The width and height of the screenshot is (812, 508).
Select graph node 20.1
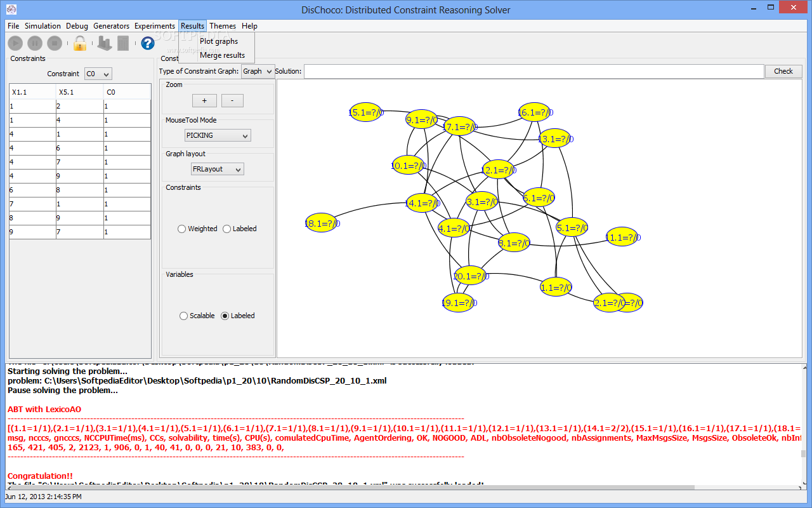471,276
